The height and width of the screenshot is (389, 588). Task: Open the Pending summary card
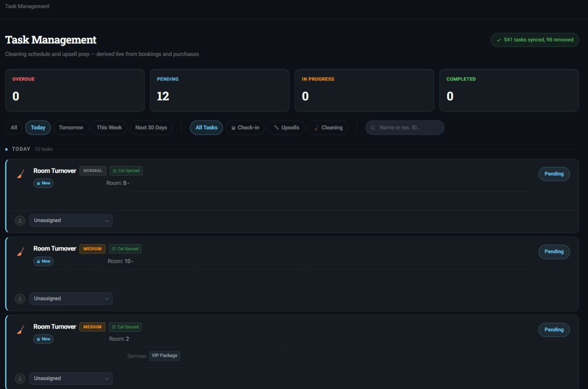tap(219, 91)
